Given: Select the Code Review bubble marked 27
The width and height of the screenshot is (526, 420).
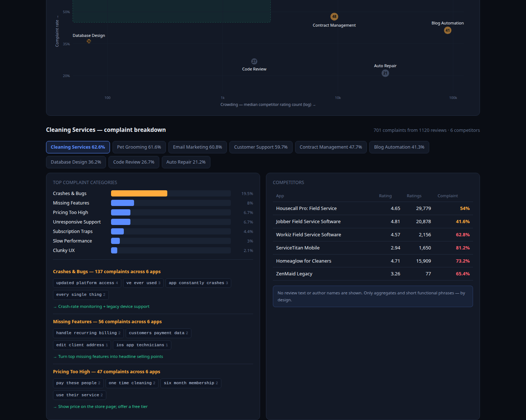Looking at the screenshot, I should [x=254, y=61].
